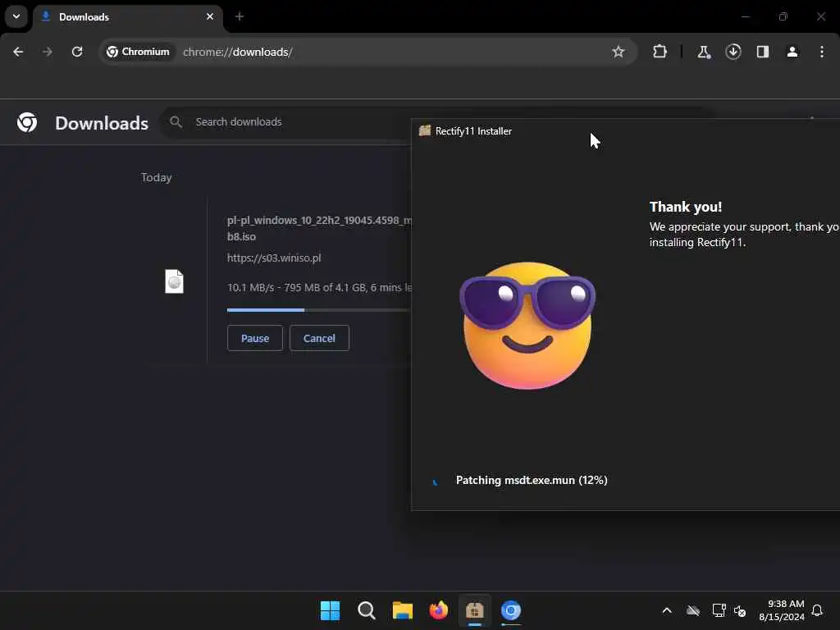Click the sunglasses emoji image
Screen dimensions: 840x630
527,326
